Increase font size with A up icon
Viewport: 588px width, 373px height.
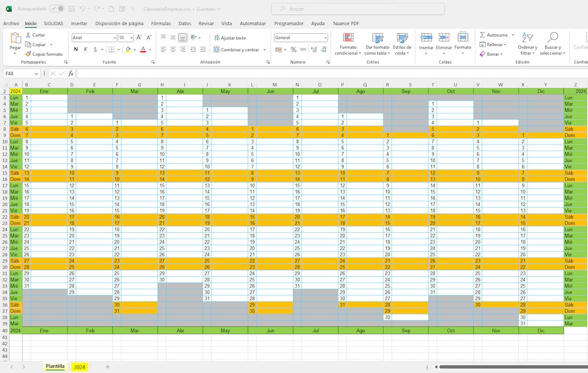(x=139, y=38)
